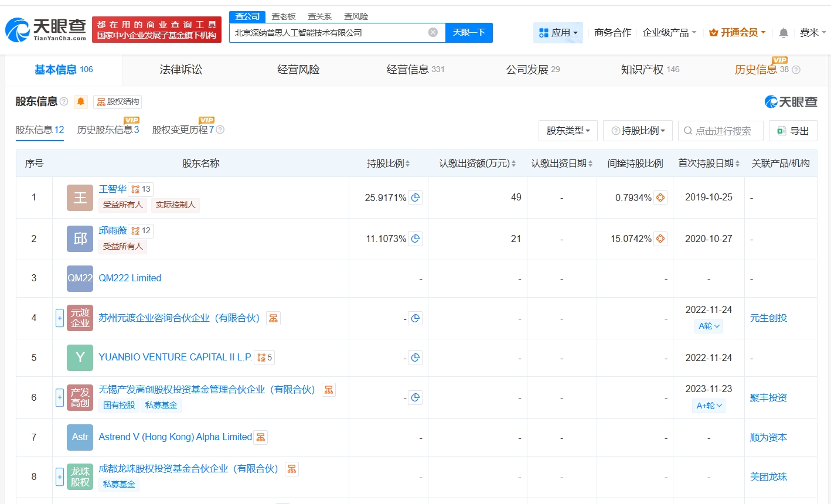Image resolution: width=831 pixels, height=504 pixels.
Task: Click indirect shareholding icon next to 0.7934%
Action: (660, 197)
